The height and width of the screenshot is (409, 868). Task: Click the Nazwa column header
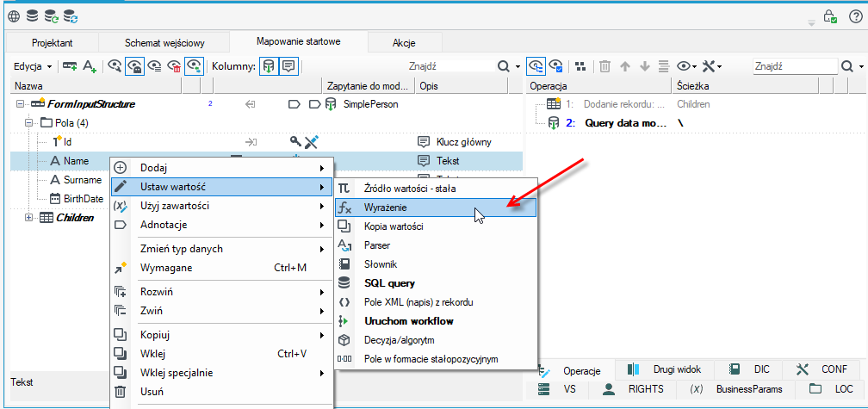96,86
